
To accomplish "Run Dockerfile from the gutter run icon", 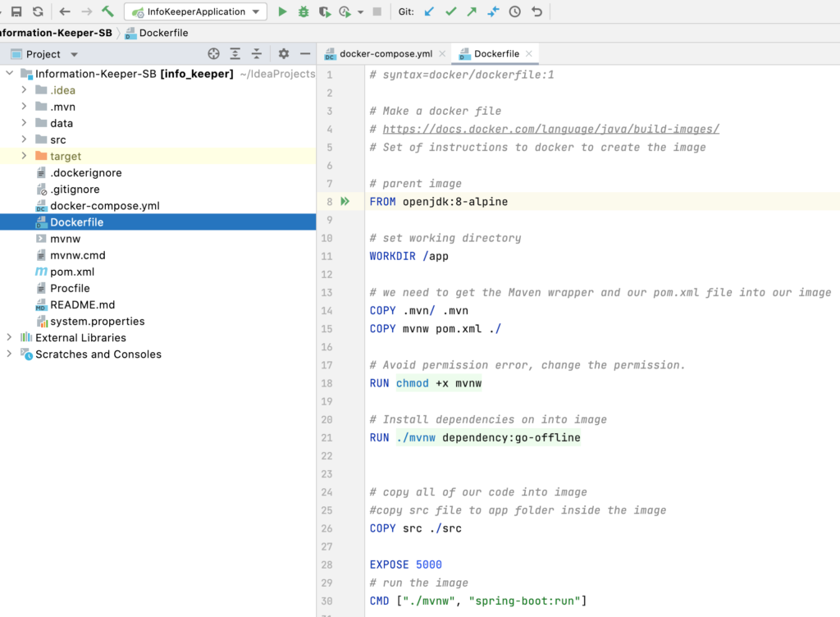I will point(343,201).
